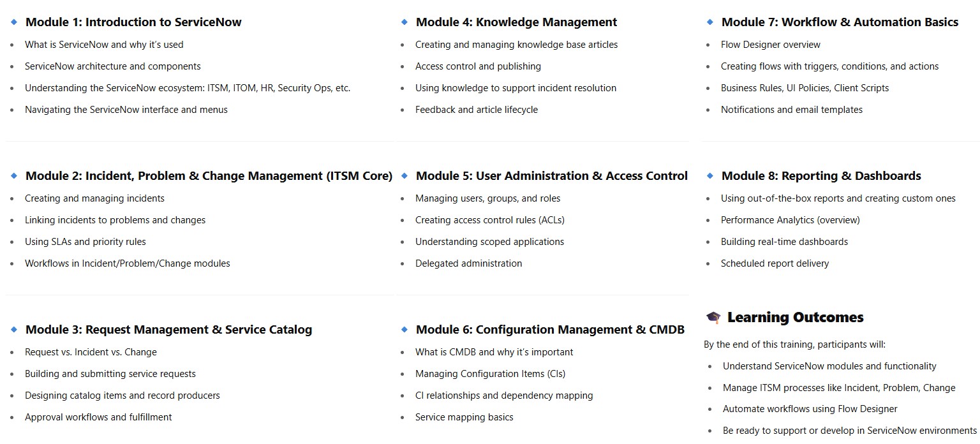The width and height of the screenshot is (980, 444).
Task: Click the Learning Outcomes heading text
Action: pos(795,317)
